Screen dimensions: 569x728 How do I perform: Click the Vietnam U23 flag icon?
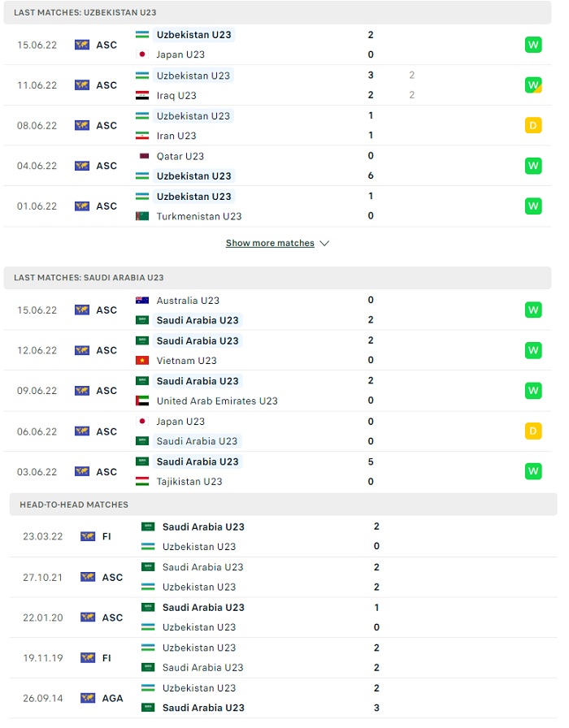point(142,360)
